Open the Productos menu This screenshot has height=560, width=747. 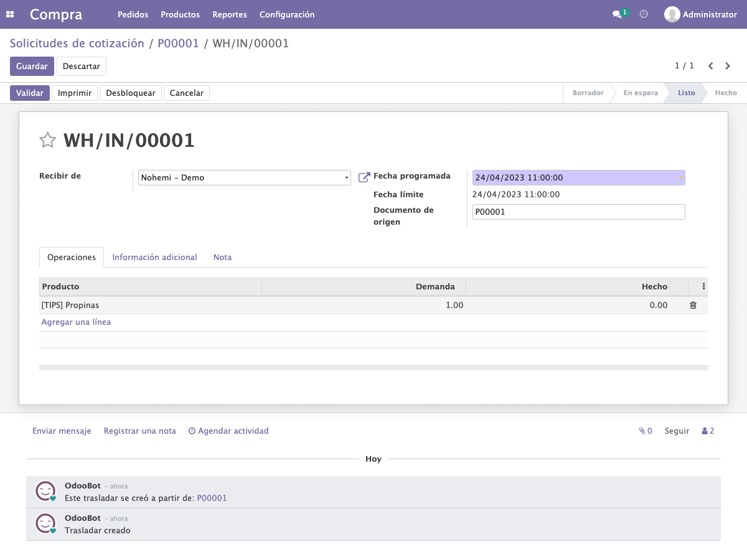click(180, 14)
